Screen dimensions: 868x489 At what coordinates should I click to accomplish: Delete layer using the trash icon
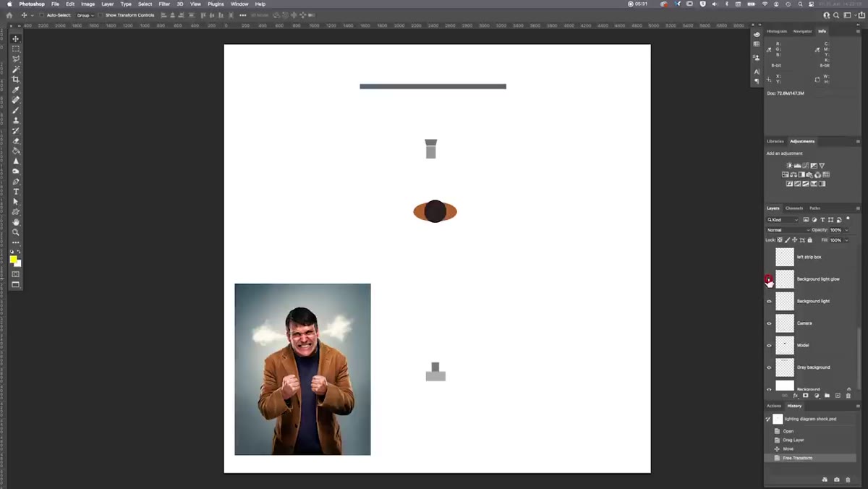click(849, 396)
